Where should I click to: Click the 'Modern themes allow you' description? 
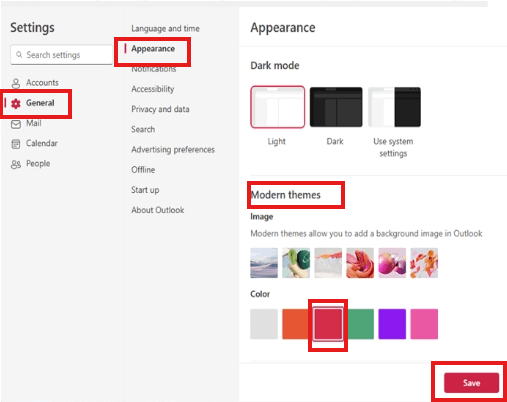[x=366, y=234]
